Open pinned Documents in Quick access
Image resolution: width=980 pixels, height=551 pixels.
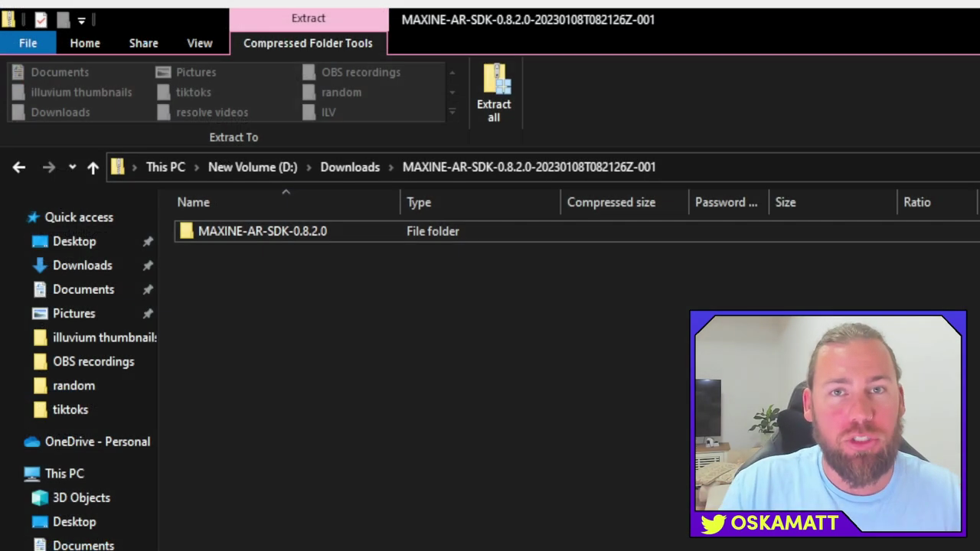[83, 289]
